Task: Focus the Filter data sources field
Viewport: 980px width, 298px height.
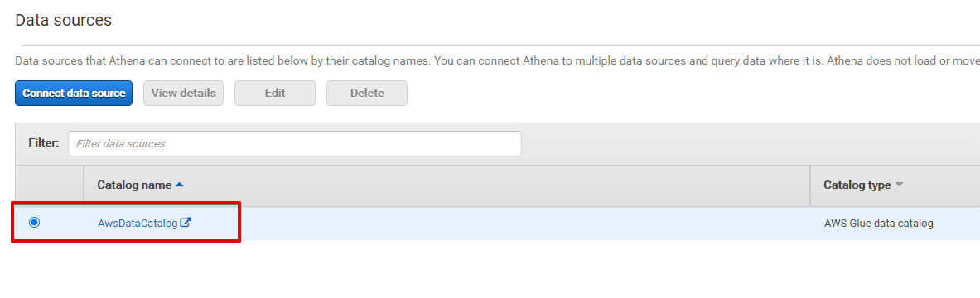Action: pos(294,144)
